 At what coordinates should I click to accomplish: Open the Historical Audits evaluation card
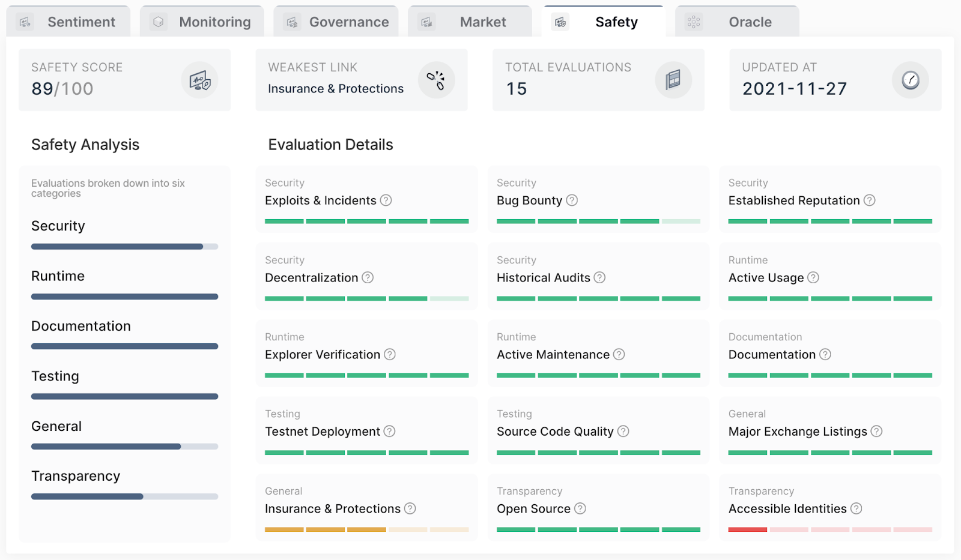[x=598, y=276]
